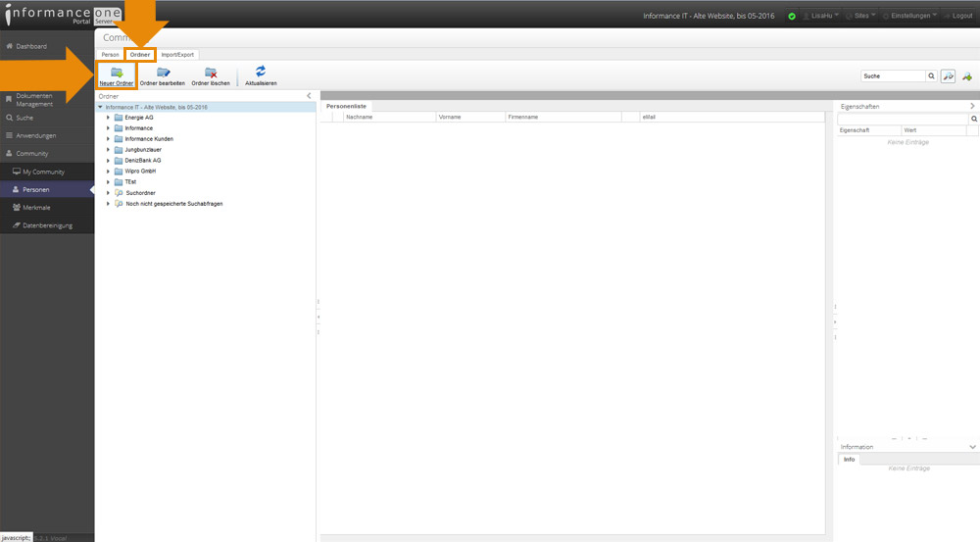This screenshot has width=980, height=542.
Task: Collapse the Ordner panel with its arrow
Action: (309, 96)
